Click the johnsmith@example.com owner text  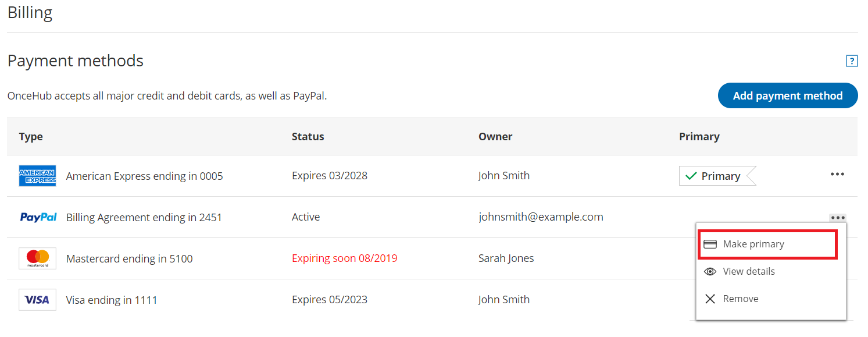(541, 217)
